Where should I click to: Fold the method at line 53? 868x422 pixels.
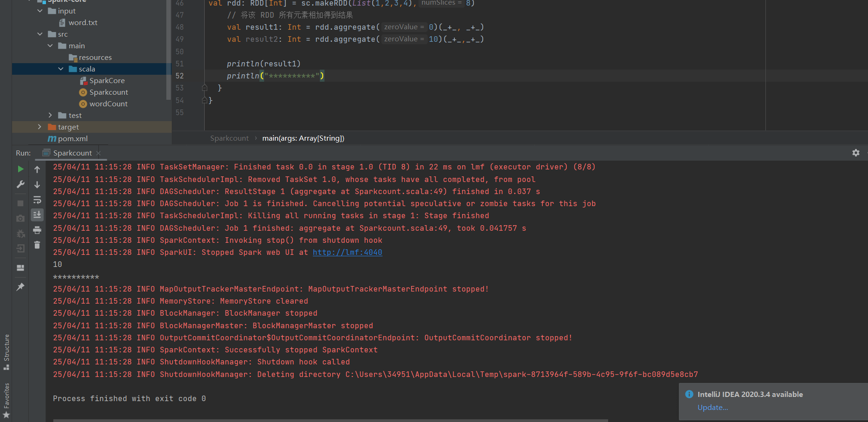click(x=204, y=88)
